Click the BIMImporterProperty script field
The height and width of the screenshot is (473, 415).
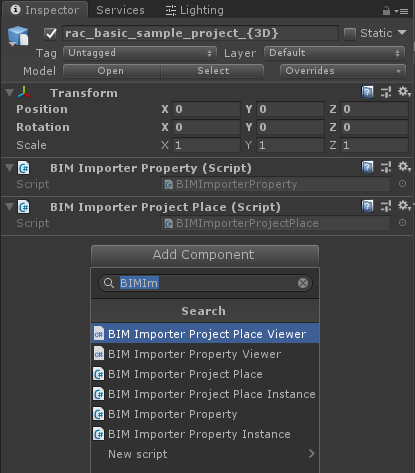pyautogui.click(x=275, y=184)
